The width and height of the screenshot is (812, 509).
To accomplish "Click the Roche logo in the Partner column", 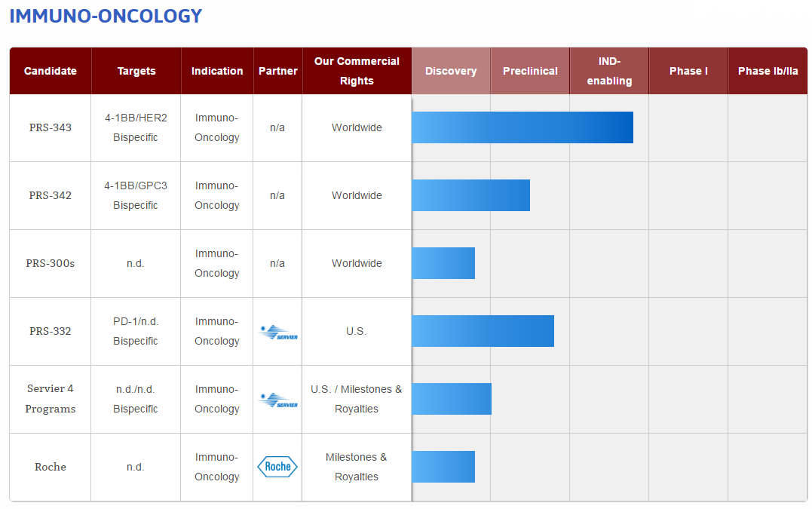I will coord(277,467).
